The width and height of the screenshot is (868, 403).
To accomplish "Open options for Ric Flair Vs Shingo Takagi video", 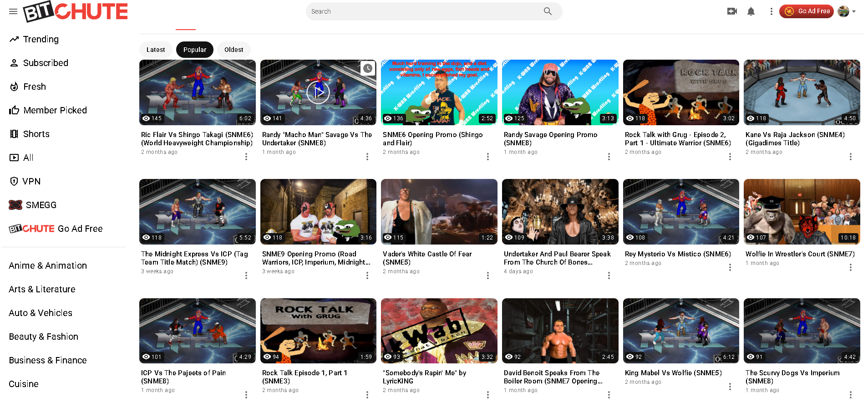I will (246, 157).
